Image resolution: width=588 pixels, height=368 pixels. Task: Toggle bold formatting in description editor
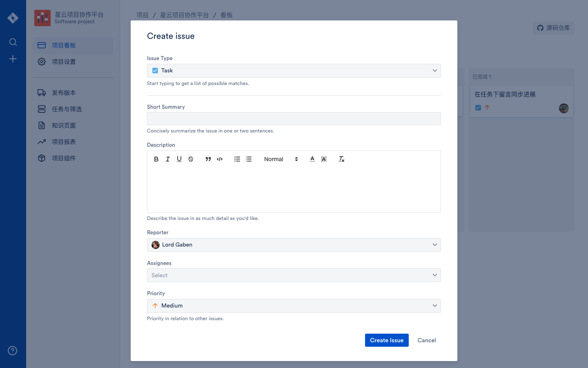pyautogui.click(x=156, y=159)
